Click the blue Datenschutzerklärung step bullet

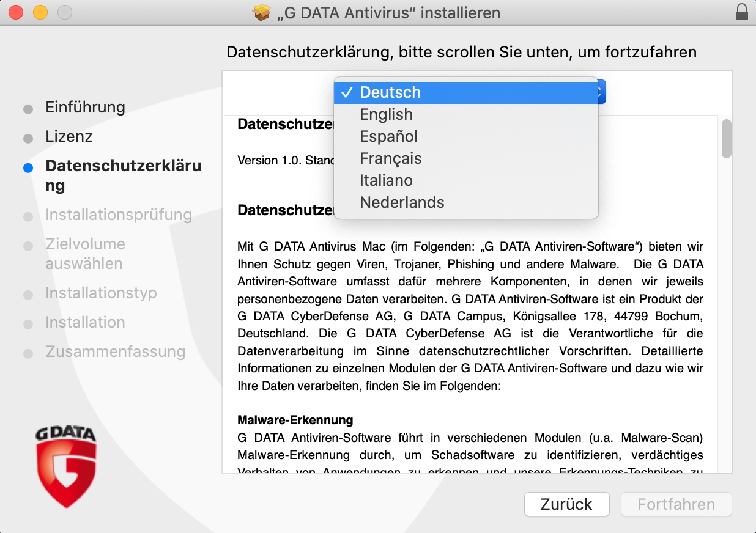coord(28,167)
